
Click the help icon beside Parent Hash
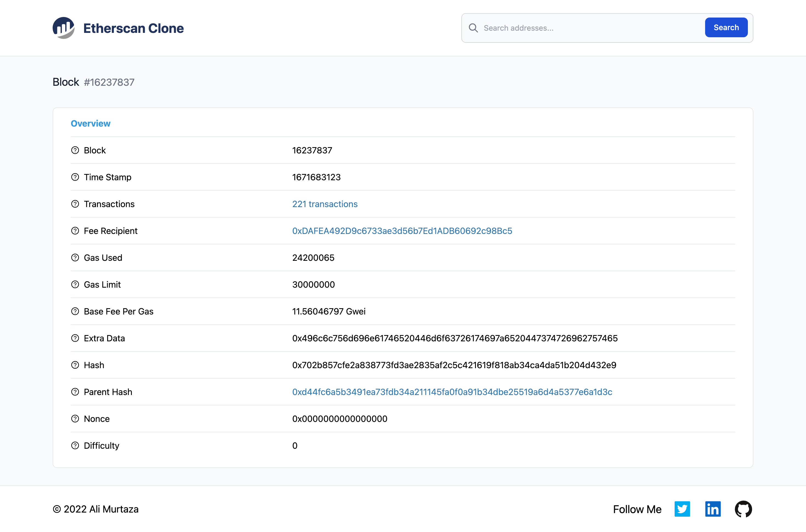tap(75, 392)
